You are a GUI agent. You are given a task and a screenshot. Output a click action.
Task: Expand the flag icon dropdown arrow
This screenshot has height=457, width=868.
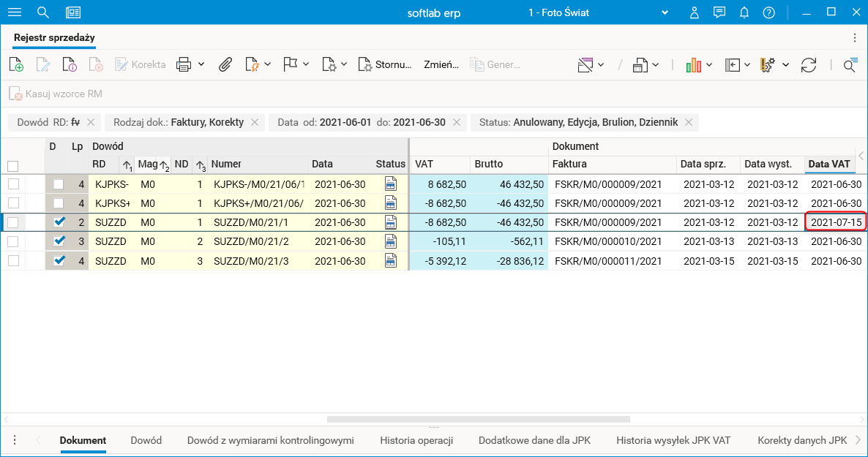click(306, 64)
